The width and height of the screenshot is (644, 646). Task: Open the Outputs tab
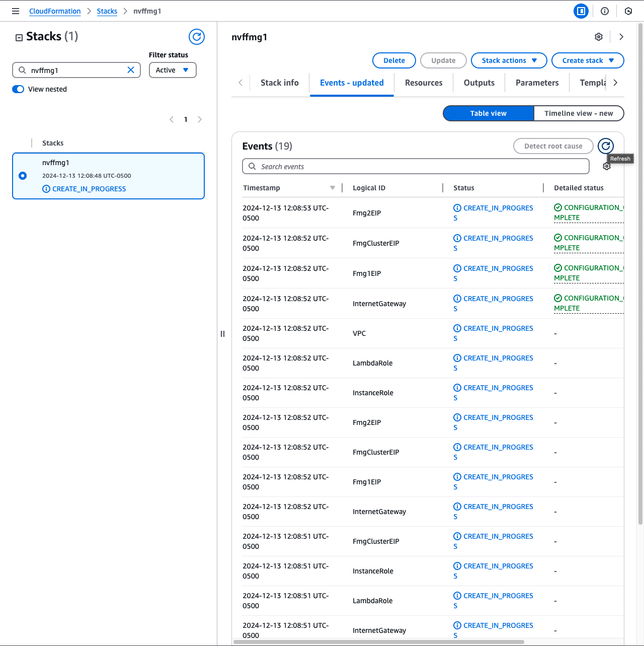(x=479, y=83)
